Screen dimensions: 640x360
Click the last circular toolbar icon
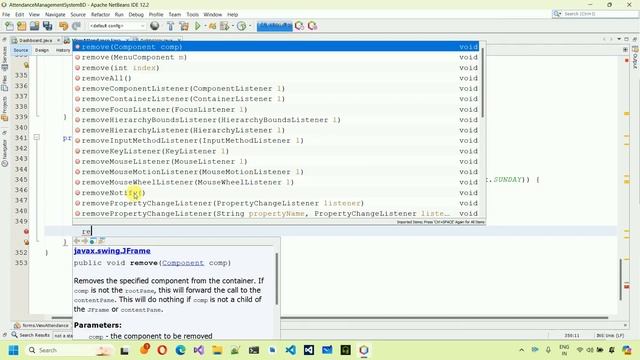(312, 26)
